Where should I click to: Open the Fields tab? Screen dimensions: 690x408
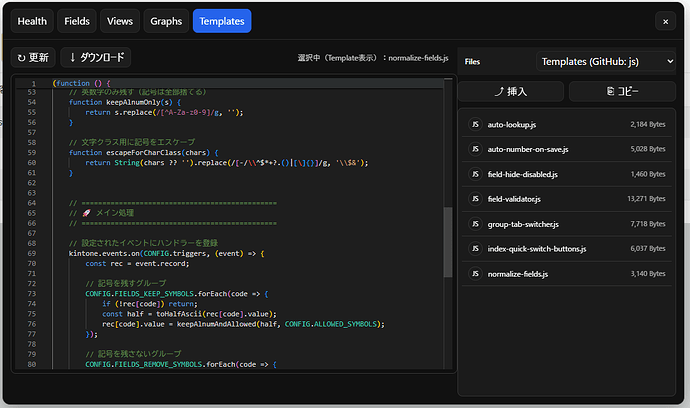77,21
